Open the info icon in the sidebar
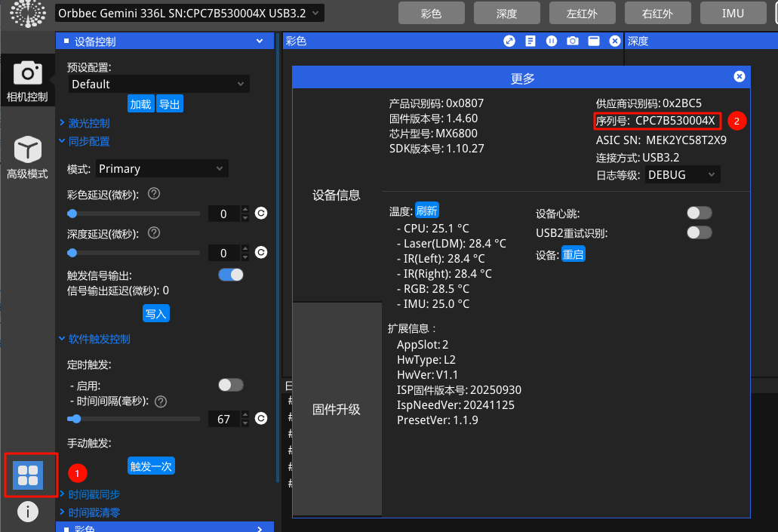 point(28,512)
